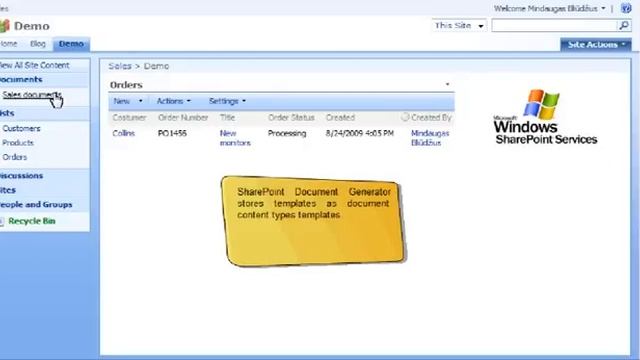Open the Products list
Screen dimensions: 640x360
coord(18,143)
